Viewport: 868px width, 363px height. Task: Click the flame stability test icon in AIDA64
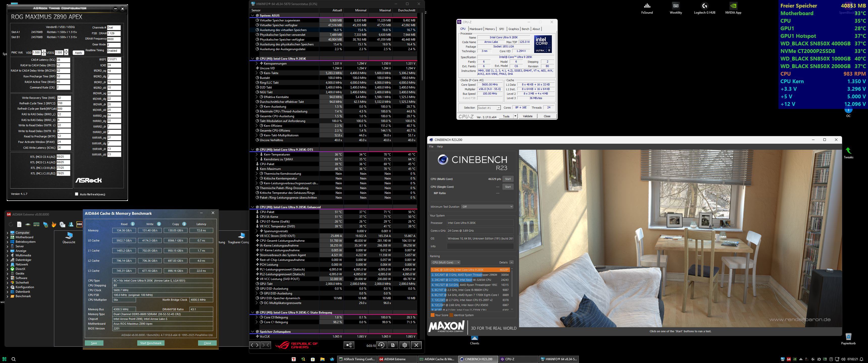click(x=53, y=224)
